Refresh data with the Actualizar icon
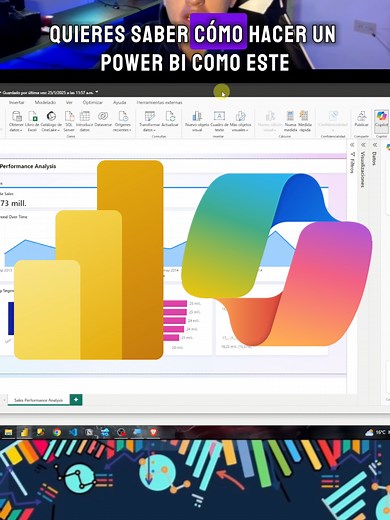This screenshot has height=520, width=390. [170, 116]
